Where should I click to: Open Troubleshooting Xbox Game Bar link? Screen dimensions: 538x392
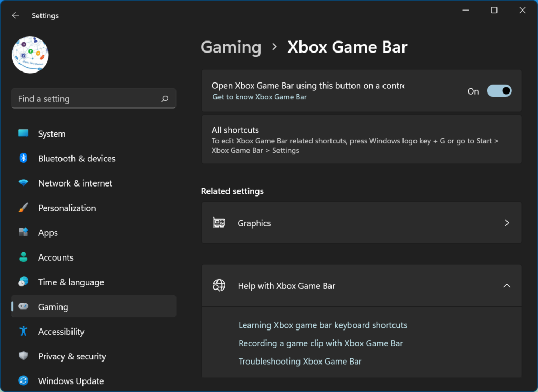[300, 362]
